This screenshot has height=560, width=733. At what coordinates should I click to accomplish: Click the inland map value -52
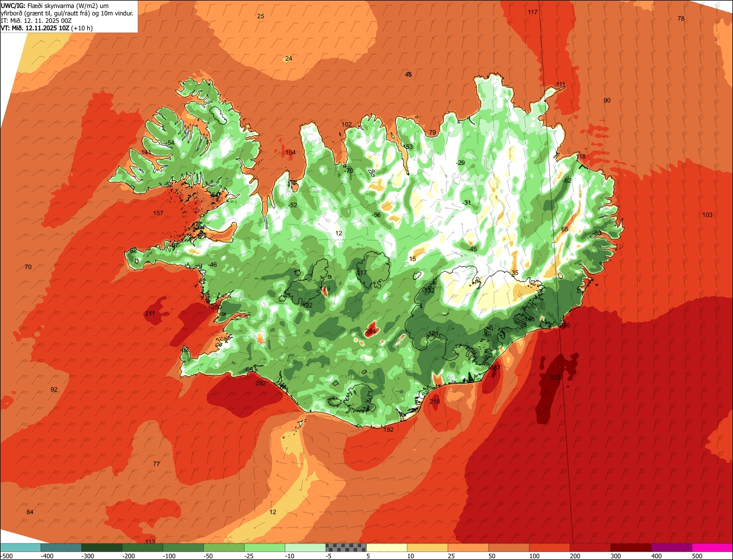293,205
